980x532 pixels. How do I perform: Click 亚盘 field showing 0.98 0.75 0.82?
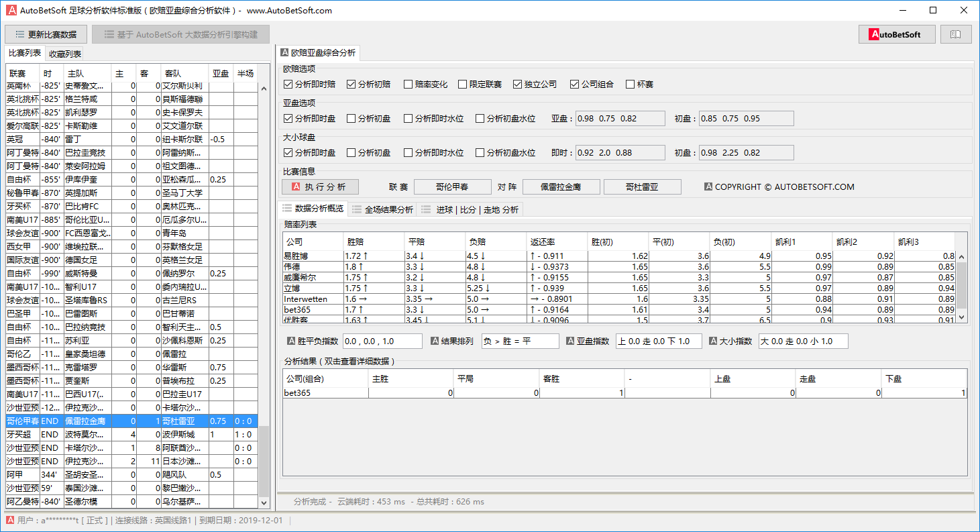tap(620, 119)
